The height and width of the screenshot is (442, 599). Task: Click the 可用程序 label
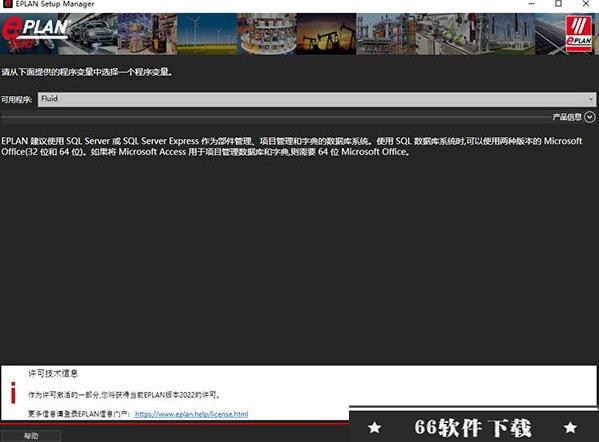tap(16, 100)
